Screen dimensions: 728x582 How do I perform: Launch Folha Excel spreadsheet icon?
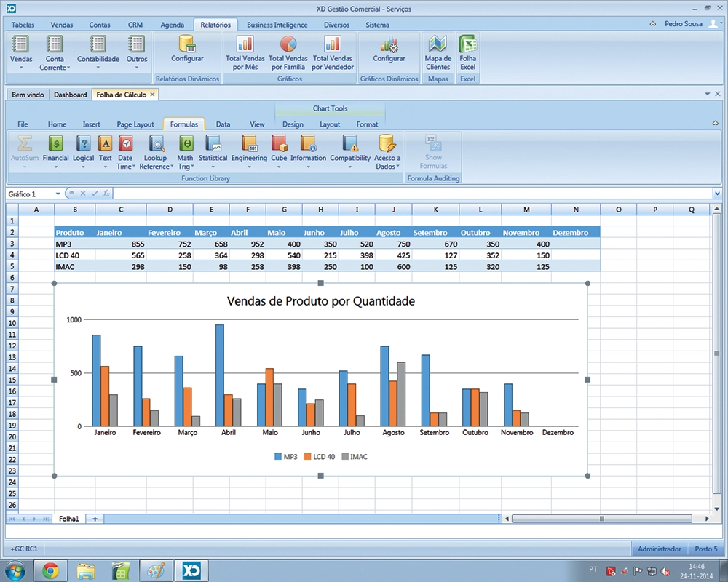tap(467, 53)
